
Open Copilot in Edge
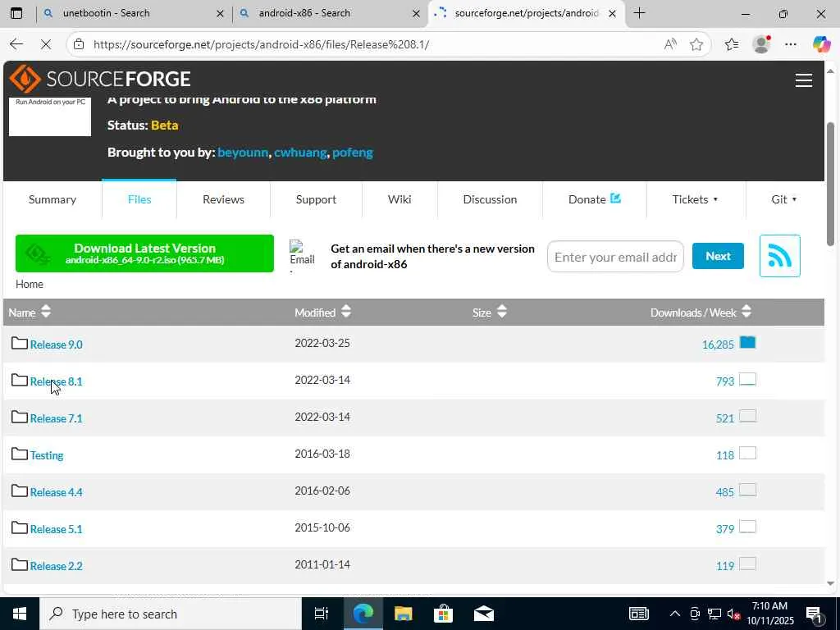tap(821, 44)
